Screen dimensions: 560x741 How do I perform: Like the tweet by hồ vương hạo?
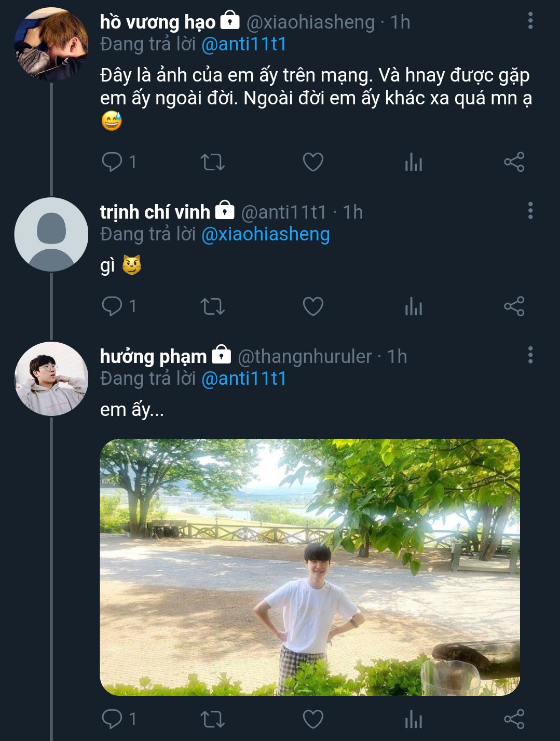pos(313,162)
